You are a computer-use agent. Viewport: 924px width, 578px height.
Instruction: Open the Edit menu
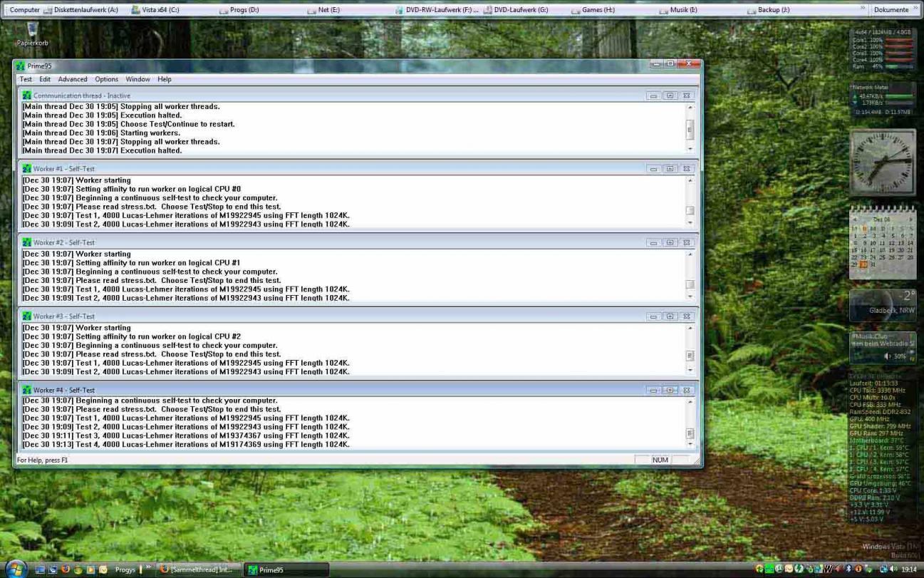[x=45, y=79]
